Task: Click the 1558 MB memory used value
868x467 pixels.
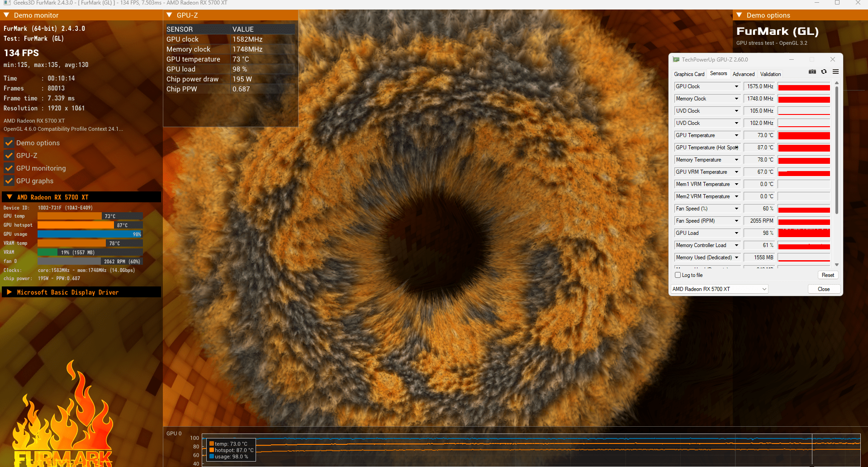Action: pos(759,257)
